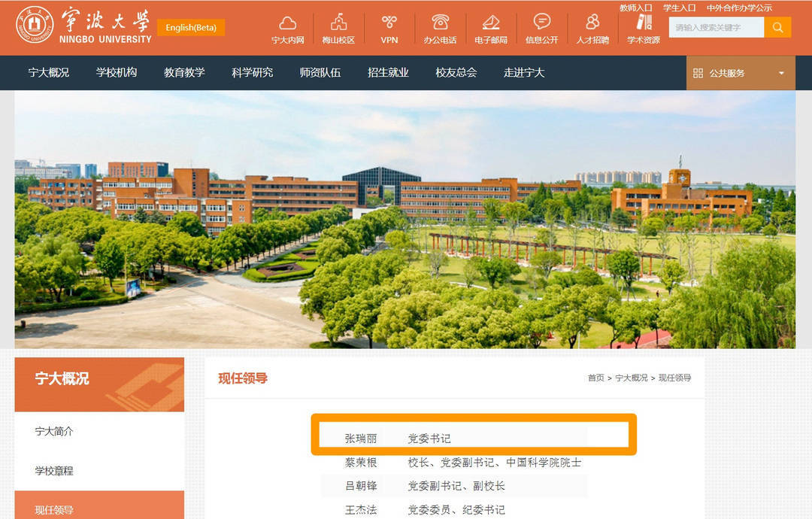Open the 人才招聘 recruitment icon
Image resolution: width=812 pixels, height=519 pixels.
pyautogui.click(x=592, y=23)
